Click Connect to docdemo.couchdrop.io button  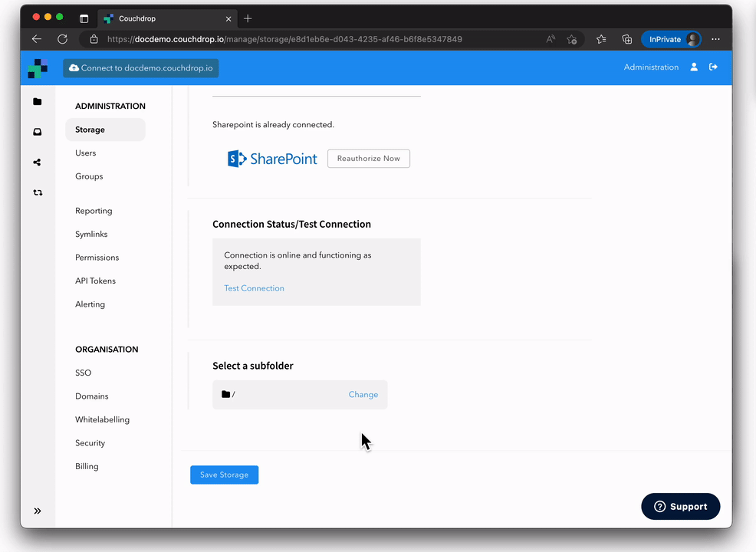coord(141,68)
